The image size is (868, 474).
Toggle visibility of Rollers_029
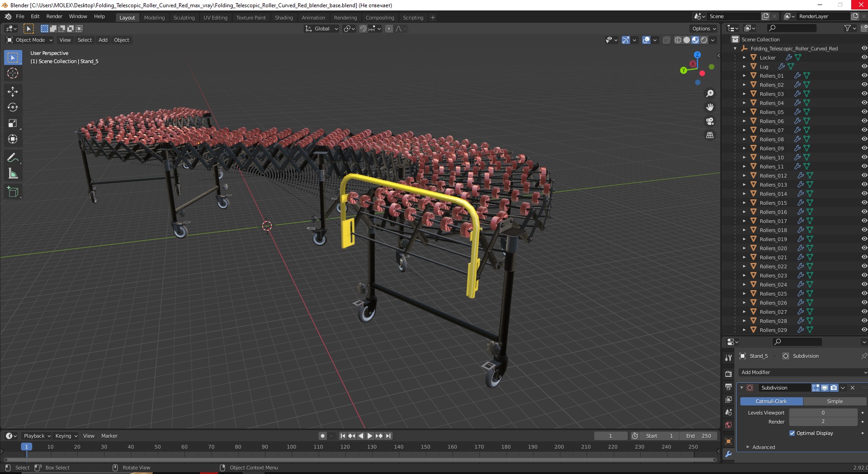[x=864, y=330]
